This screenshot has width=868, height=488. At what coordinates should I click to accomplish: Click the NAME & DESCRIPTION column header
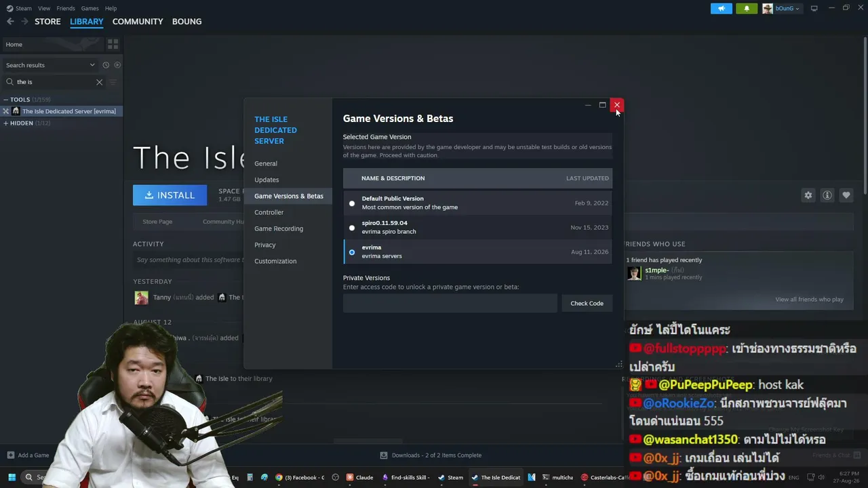point(393,178)
